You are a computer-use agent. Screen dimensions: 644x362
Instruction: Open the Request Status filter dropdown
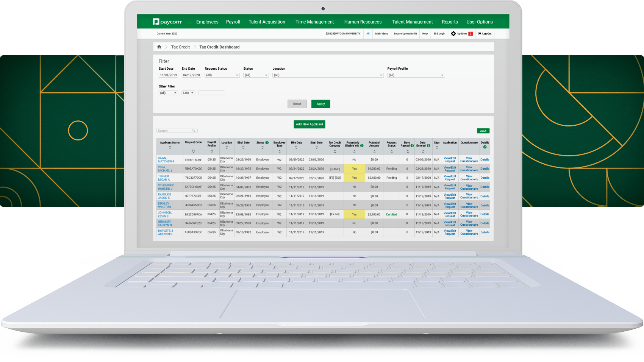pos(222,75)
